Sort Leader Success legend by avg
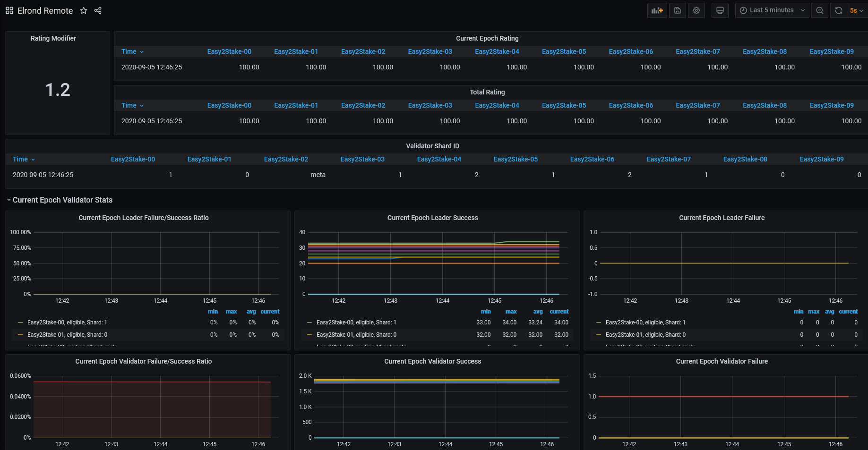 click(x=538, y=312)
